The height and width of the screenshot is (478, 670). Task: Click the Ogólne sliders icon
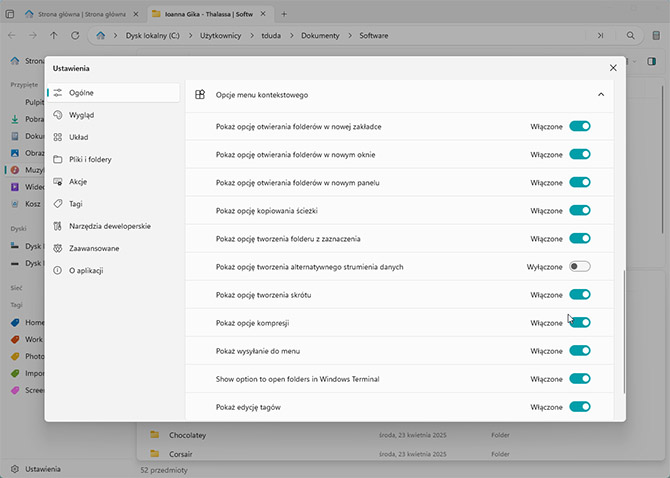[58, 93]
